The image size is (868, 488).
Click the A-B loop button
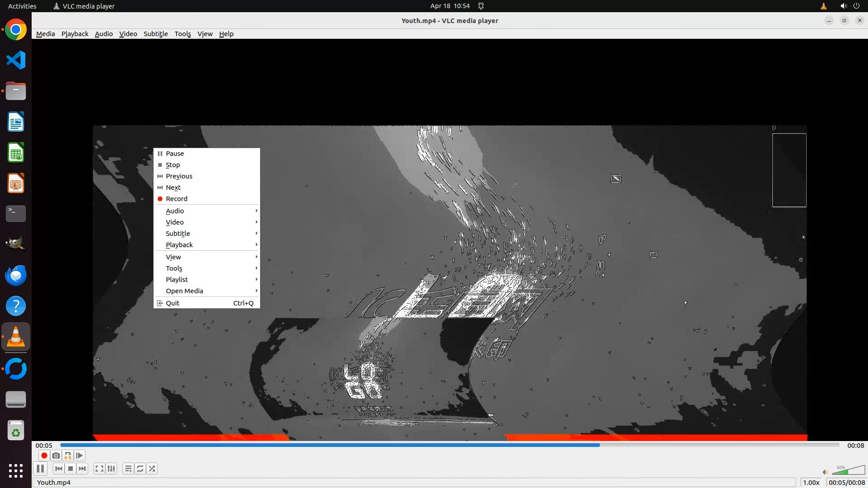(68, 455)
